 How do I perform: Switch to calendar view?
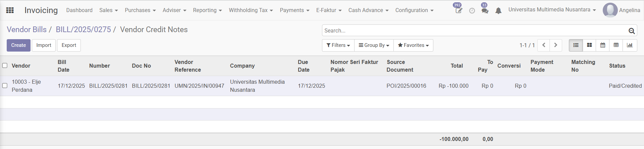click(603, 45)
